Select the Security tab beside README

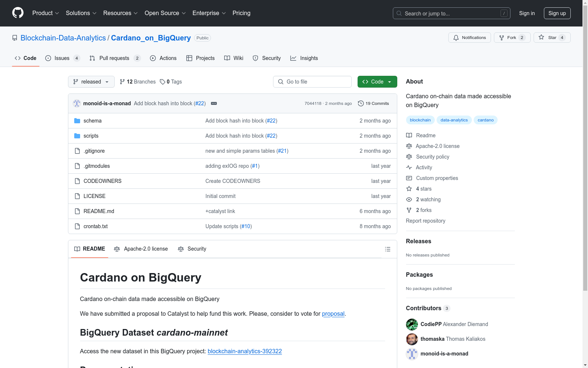192,249
